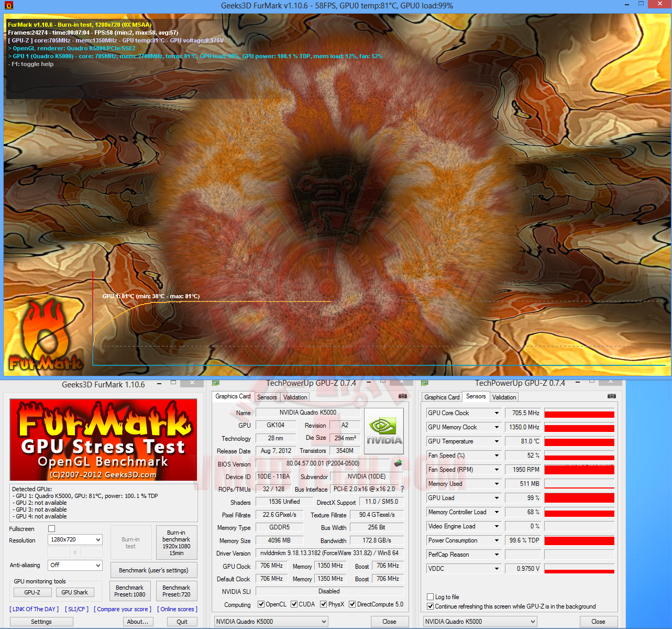Screen dimensions: 672x629
Task: Expand the VDDC sensor dropdown
Action: coord(497,569)
